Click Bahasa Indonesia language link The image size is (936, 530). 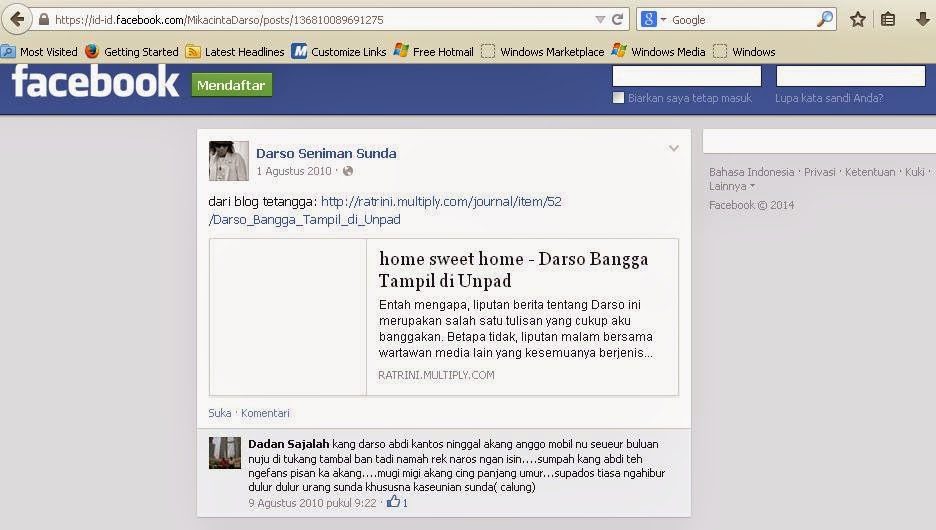(752, 172)
